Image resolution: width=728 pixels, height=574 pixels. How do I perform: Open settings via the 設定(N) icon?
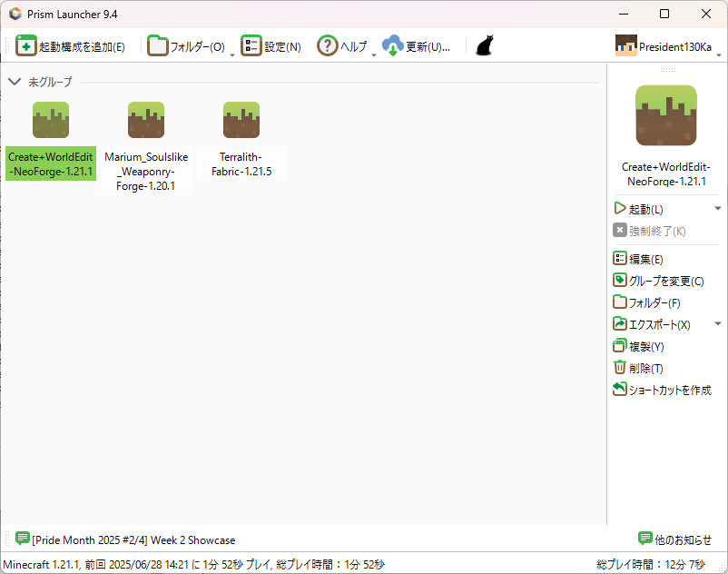(251, 46)
